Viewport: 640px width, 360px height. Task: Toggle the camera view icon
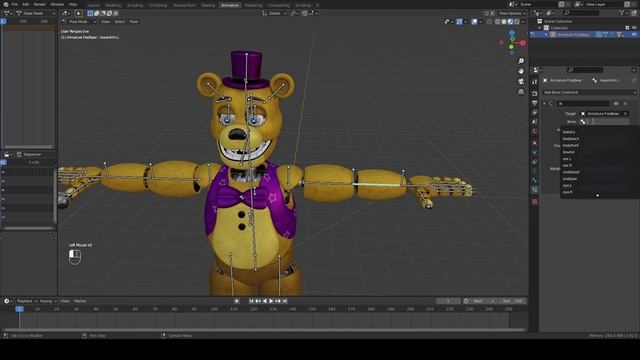(521, 81)
